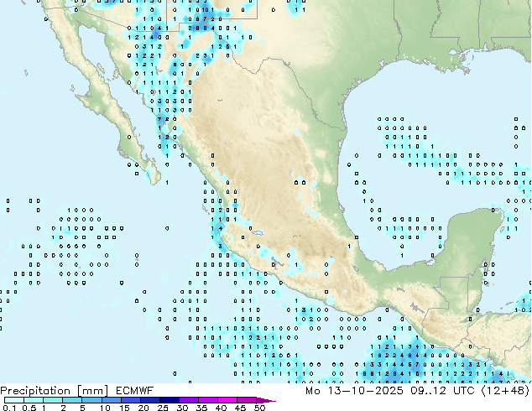This screenshot has width=532, height=411.
Task: Click the 'Precipitation' title text
Action: [x=35, y=391]
